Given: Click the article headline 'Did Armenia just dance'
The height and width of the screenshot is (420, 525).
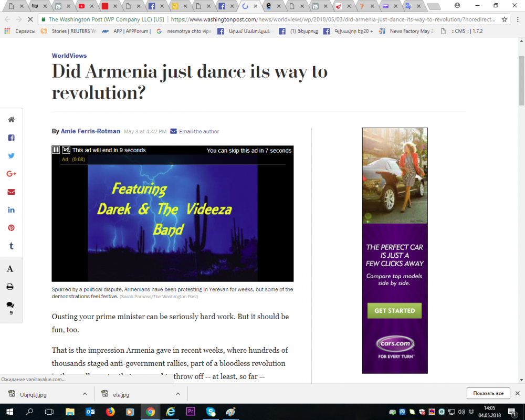Looking at the screenshot, I should click(190, 82).
